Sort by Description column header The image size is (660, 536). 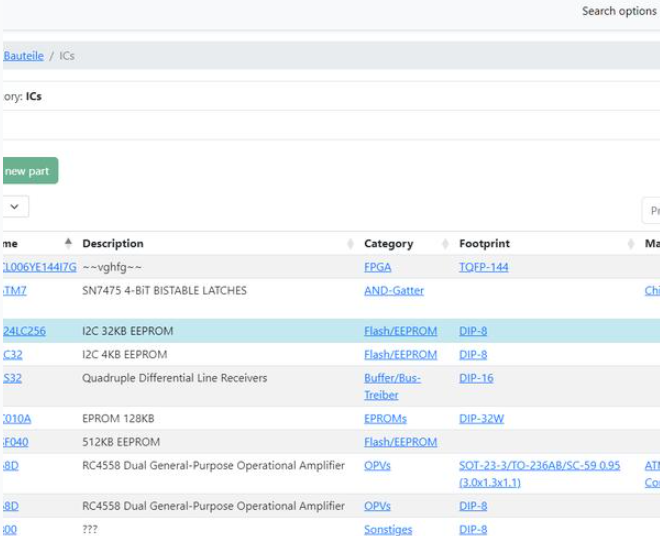(x=113, y=243)
